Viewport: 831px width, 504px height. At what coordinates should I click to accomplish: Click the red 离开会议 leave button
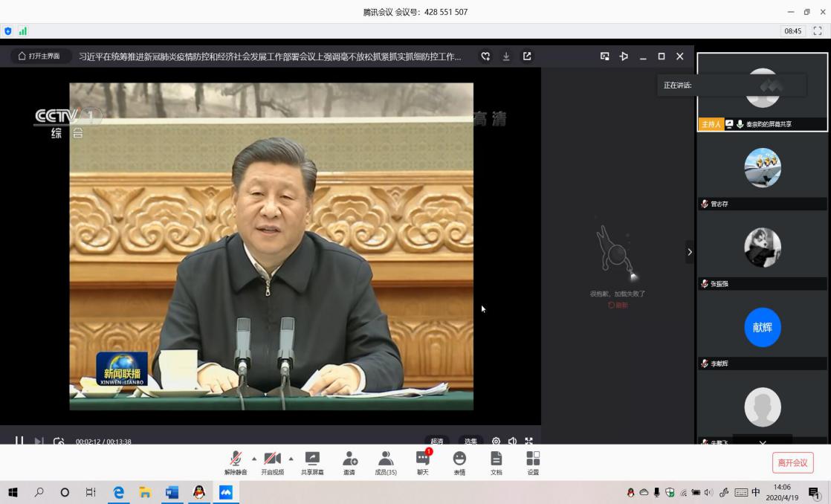tap(792, 462)
